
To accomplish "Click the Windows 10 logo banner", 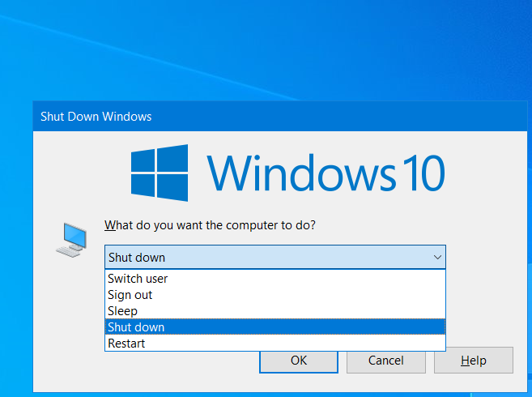I will coord(287,173).
